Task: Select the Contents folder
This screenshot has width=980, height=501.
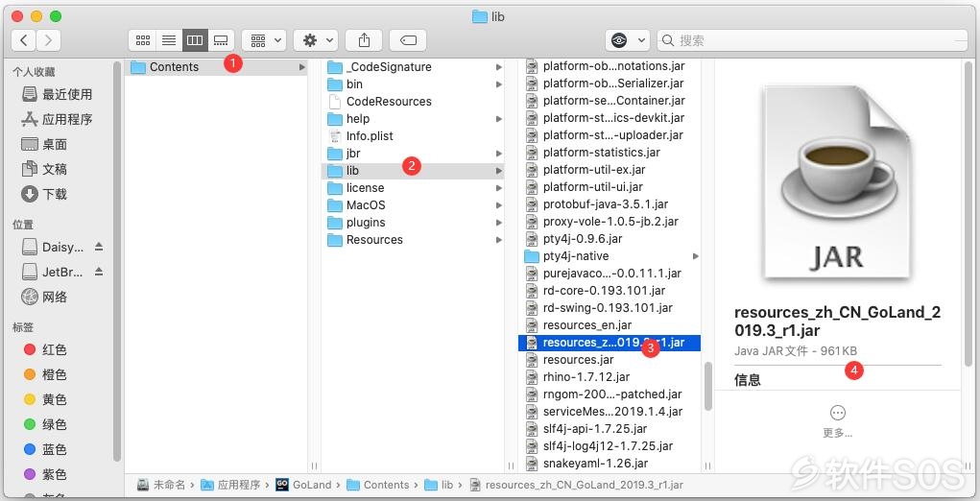Action: coord(217,67)
